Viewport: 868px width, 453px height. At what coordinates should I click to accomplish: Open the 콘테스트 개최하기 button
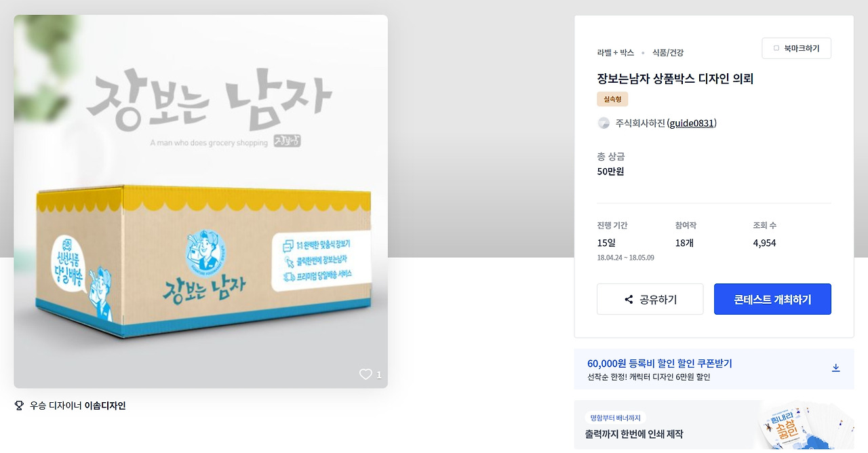772,299
